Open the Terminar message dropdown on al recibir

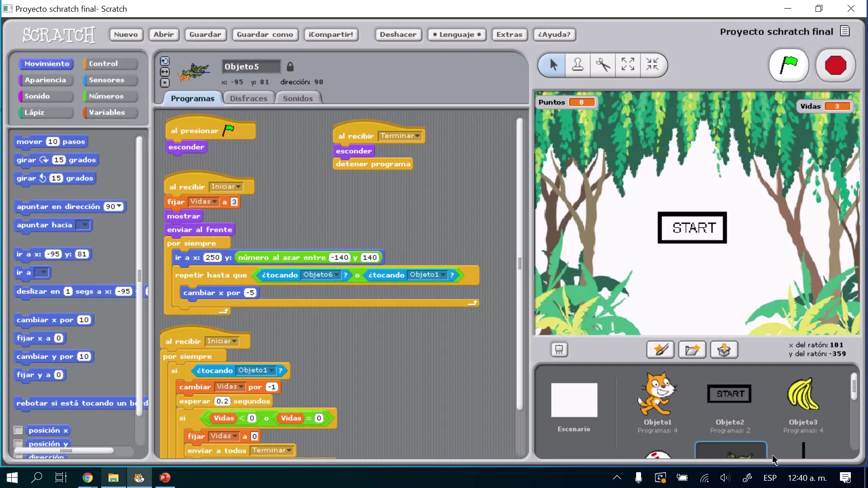[400, 136]
